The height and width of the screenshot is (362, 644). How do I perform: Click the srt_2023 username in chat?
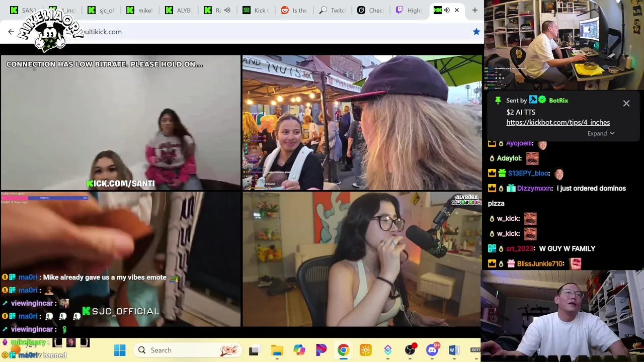pyautogui.click(x=520, y=249)
